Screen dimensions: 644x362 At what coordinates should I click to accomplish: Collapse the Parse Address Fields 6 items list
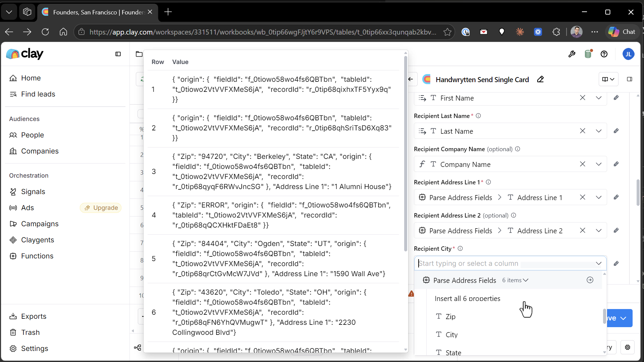tap(516, 280)
